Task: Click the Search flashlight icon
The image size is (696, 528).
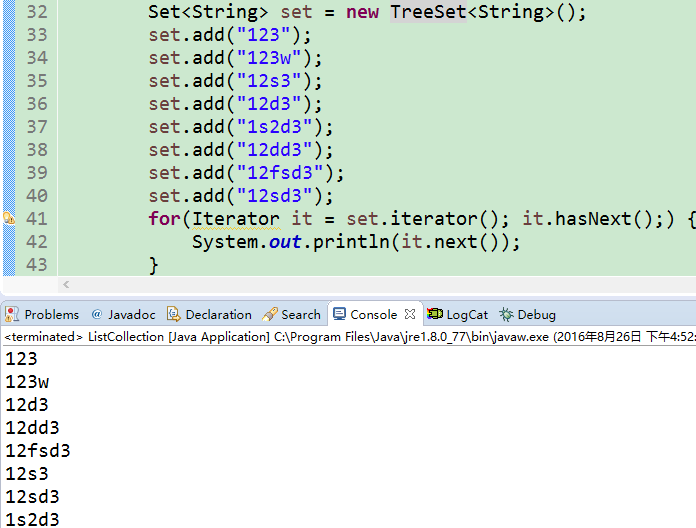Action: click(269, 314)
